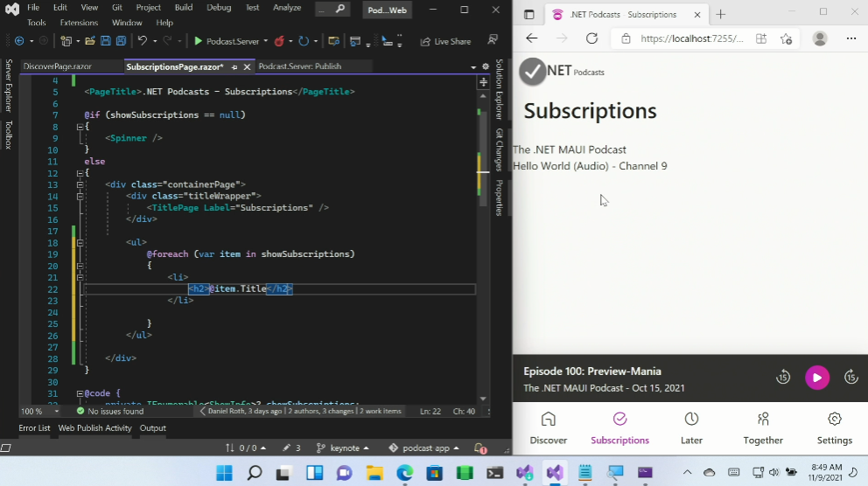Click the Live Share button

445,41
